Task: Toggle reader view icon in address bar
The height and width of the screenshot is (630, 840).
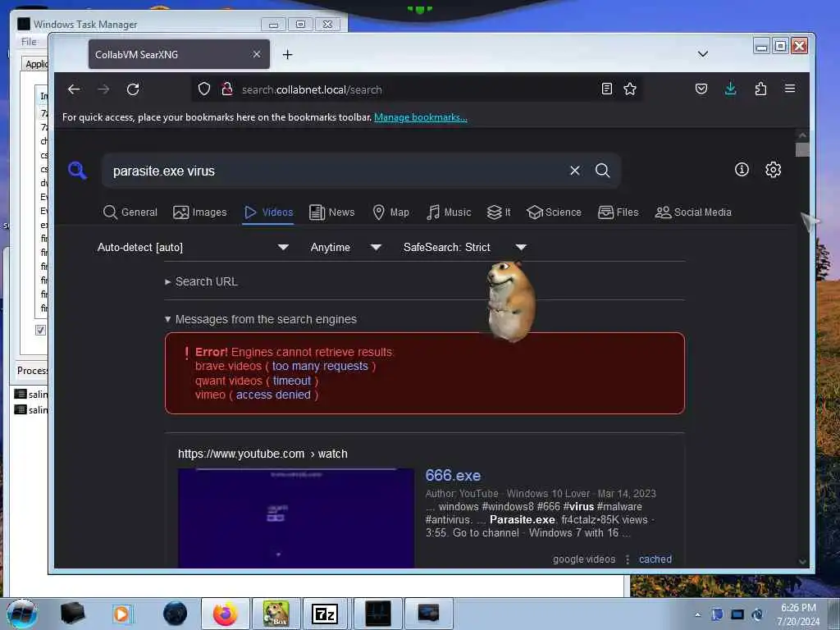Action: (x=606, y=89)
